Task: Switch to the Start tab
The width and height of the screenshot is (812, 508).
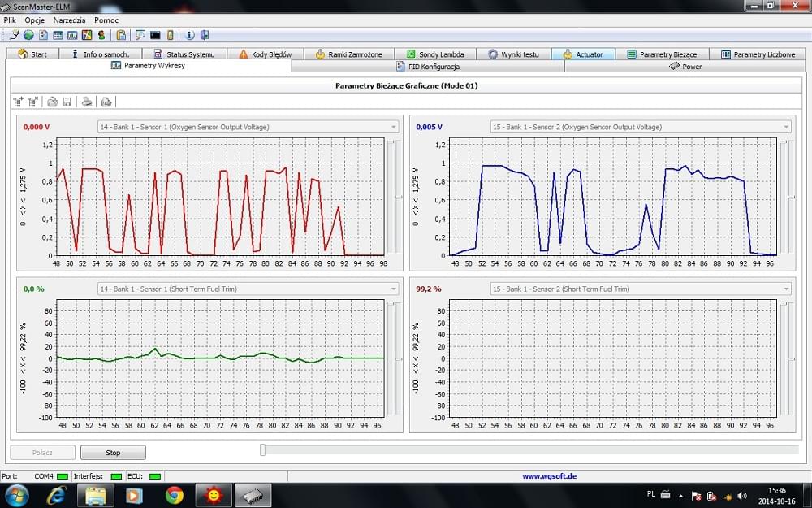Action: (x=32, y=54)
